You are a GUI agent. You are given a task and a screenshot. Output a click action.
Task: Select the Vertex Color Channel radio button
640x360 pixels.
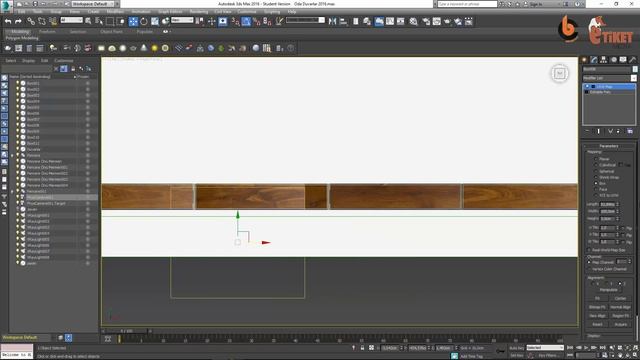[x=589, y=269]
